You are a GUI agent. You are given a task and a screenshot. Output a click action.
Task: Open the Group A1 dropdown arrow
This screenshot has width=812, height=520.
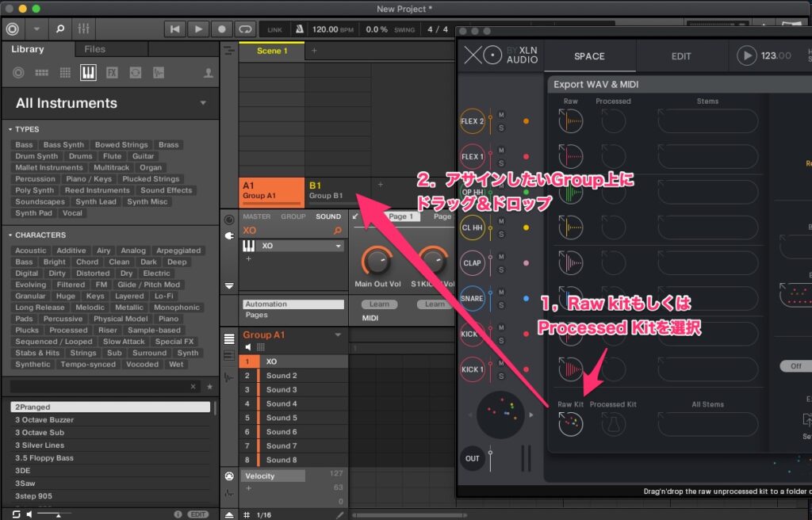click(339, 335)
